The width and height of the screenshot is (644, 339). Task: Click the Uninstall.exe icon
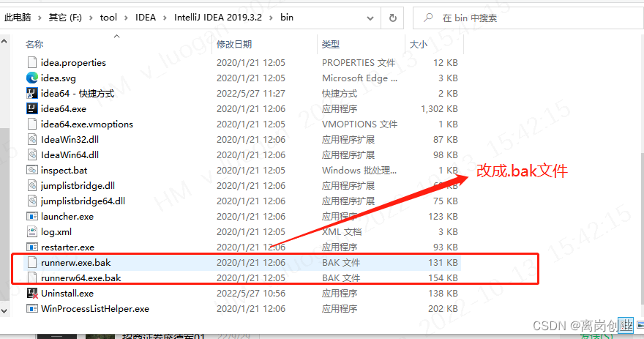point(32,294)
